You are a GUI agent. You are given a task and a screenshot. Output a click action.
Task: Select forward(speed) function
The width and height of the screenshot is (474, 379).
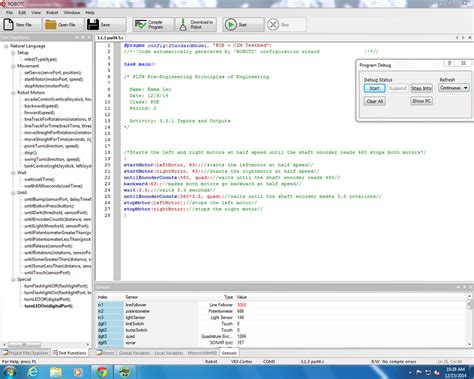(40, 113)
